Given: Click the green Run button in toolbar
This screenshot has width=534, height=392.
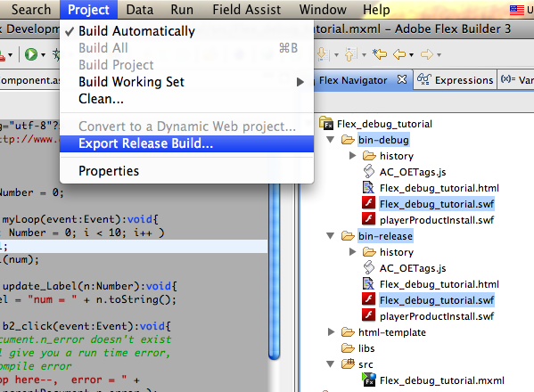Looking at the screenshot, I should tap(31, 54).
